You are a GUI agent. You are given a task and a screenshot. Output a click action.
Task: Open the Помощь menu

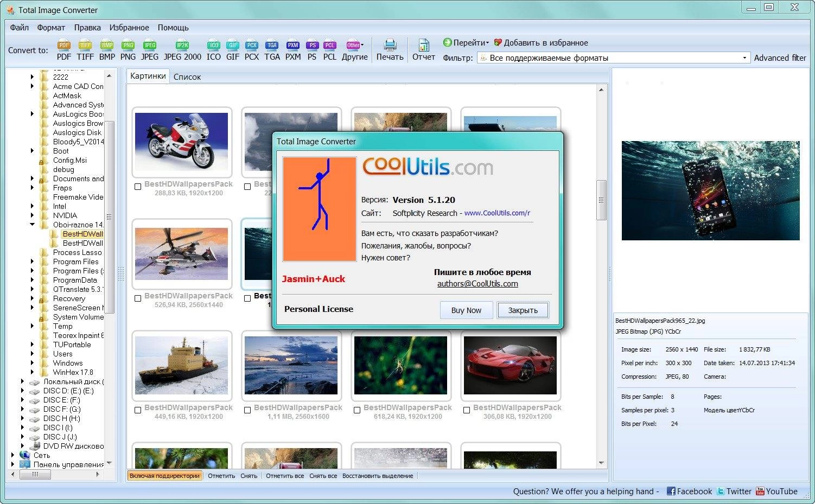click(173, 27)
